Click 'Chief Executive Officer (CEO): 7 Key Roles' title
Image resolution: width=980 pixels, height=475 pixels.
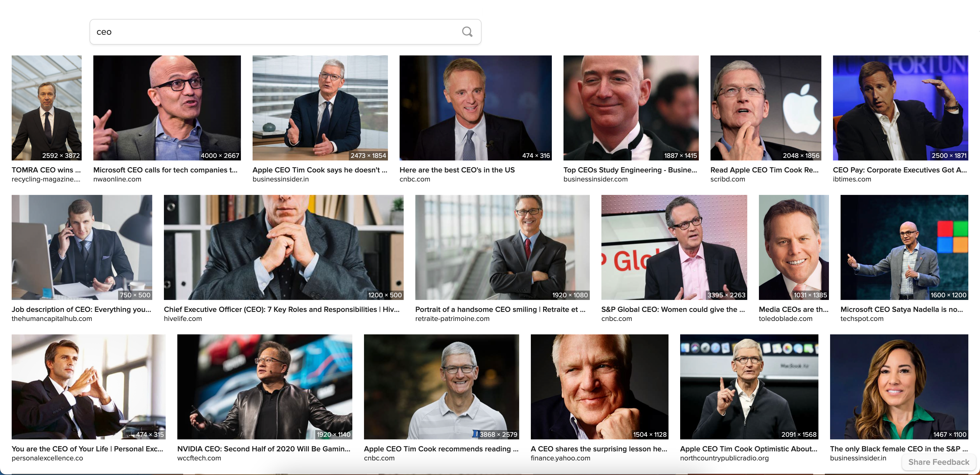[x=281, y=310]
